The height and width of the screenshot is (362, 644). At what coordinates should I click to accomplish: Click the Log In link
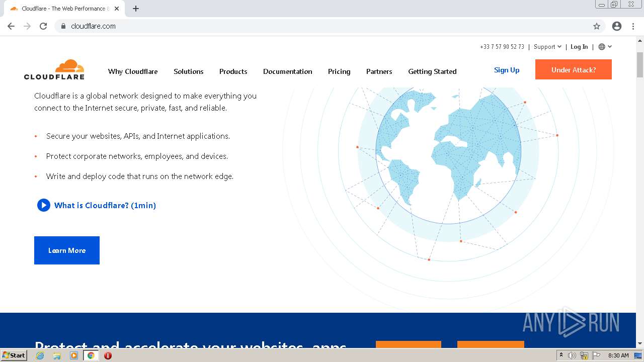[579, 47]
